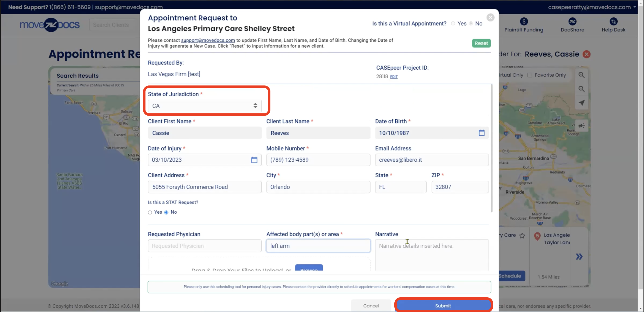Submit the appointment request
This screenshot has height=312, width=644.
click(x=443, y=305)
